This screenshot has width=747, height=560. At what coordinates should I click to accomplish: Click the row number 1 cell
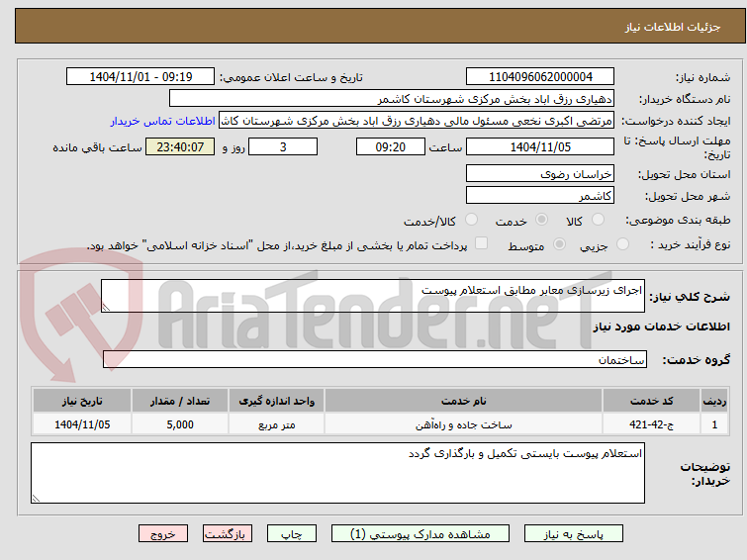(x=714, y=424)
